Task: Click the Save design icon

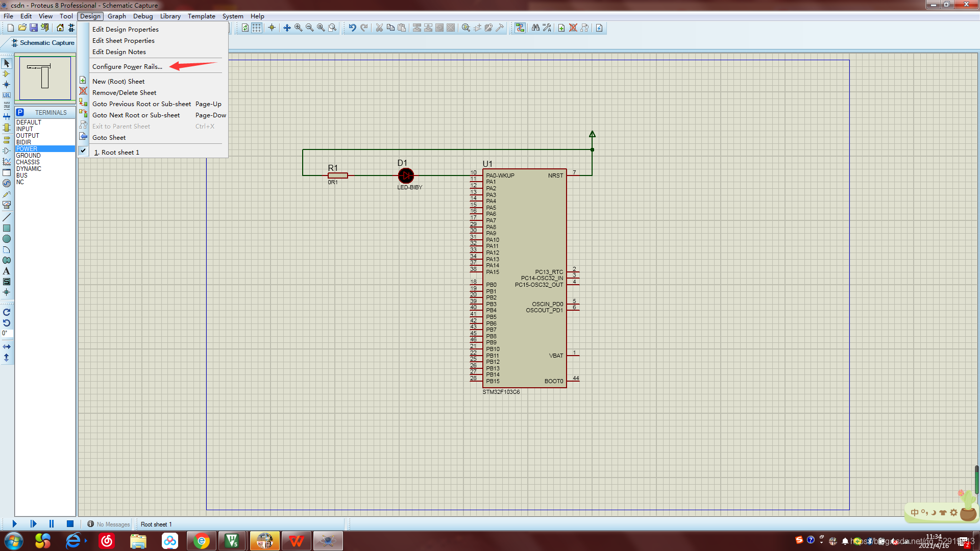Action: click(34, 28)
